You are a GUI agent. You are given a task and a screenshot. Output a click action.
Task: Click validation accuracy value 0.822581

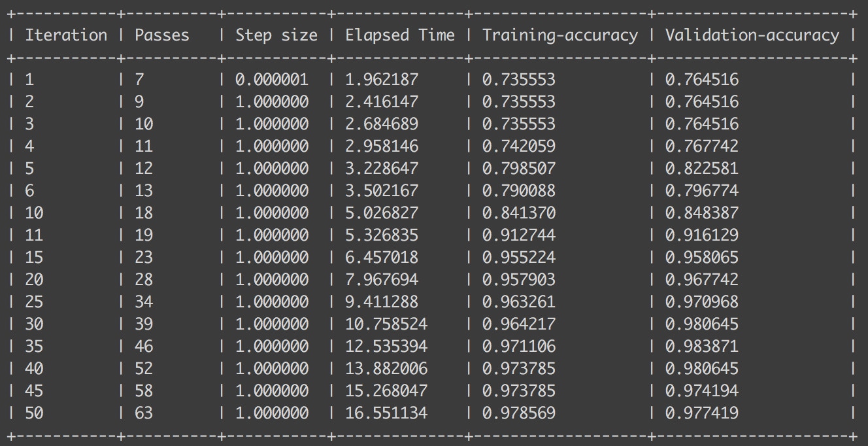pyautogui.click(x=701, y=169)
